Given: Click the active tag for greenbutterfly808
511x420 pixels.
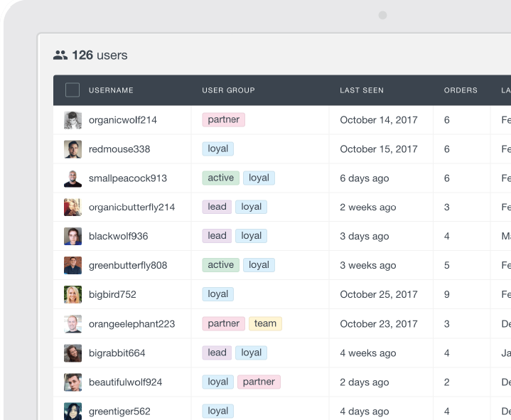Looking at the screenshot, I should tap(220, 265).
